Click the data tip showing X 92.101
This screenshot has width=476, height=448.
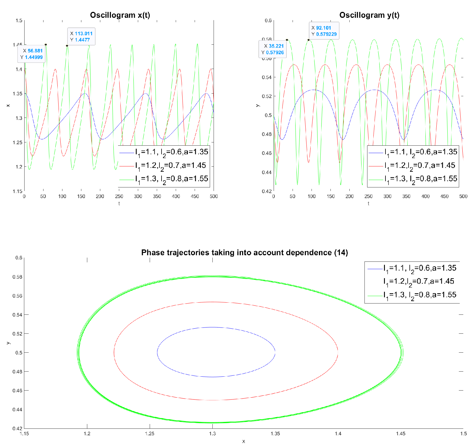tap(324, 31)
